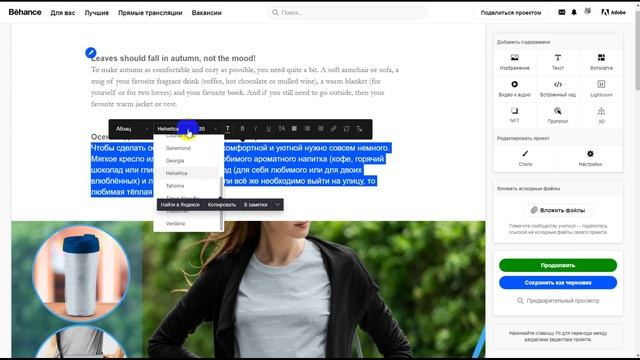The width and height of the screenshot is (640, 360).
Task: Expand the selection popup chevron
Action: coord(277,205)
